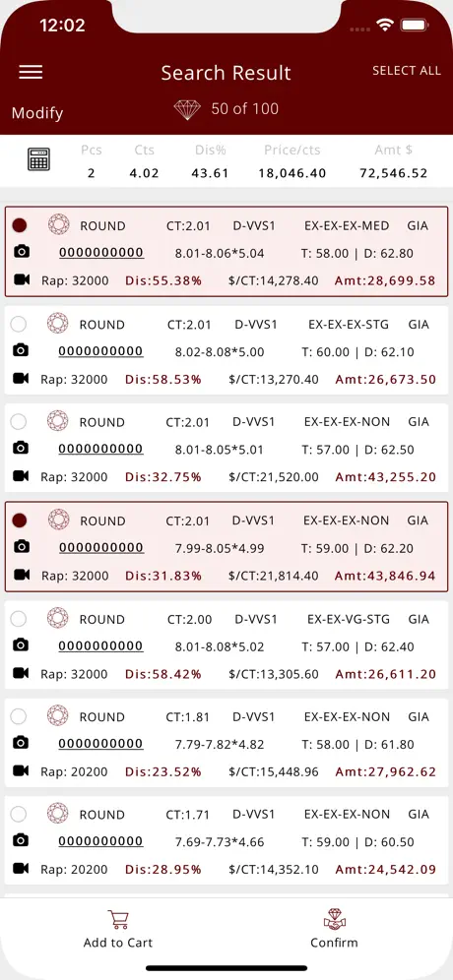Screen dimensions: 453x980
Task: Deselect the first diamond with Amt:28,699.58
Action: [x=20, y=225]
